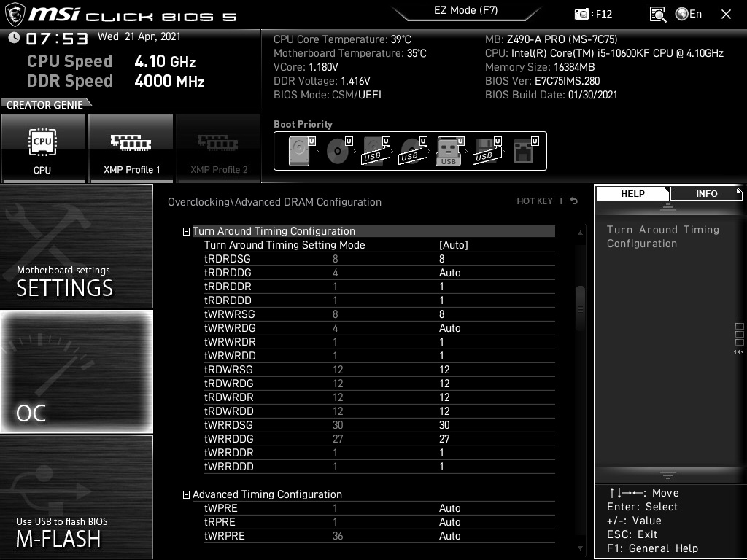Screen dimensions: 747x560
Task: Click the HOT KEY button
Action: click(535, 201)
